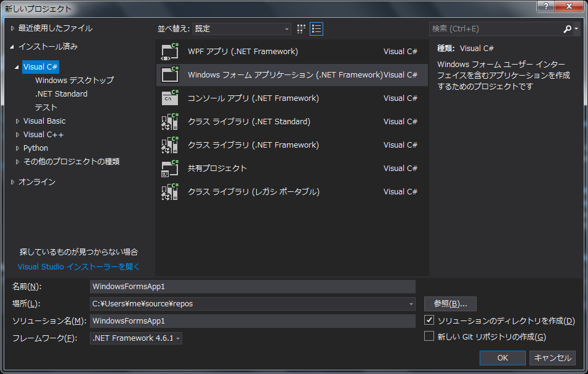Click the 共有プロジェクト template icon
The width and height of the screenshot is (588, 374).
[170, 169]
